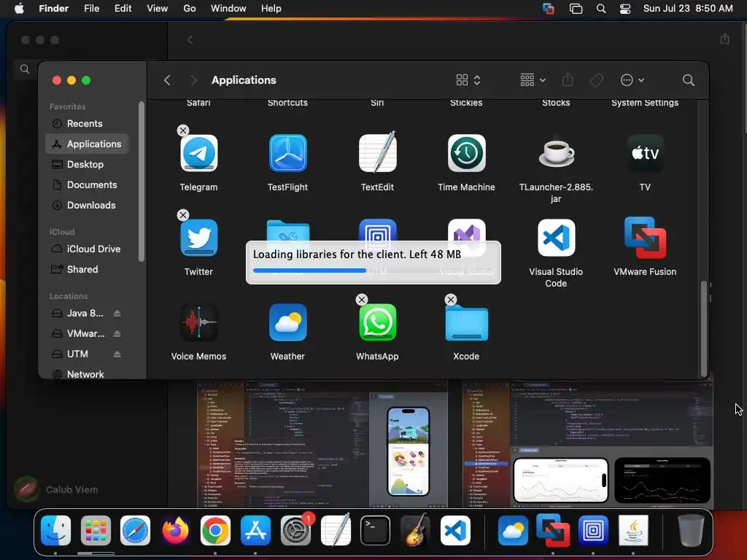Click the Applications window vertical scrollbar

coord(704,329)
